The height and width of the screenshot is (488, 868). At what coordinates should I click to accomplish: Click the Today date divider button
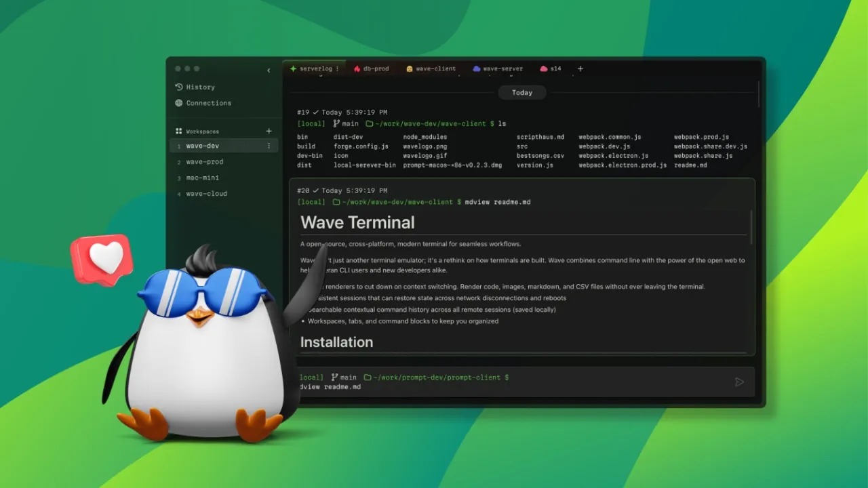pos(522,92)
